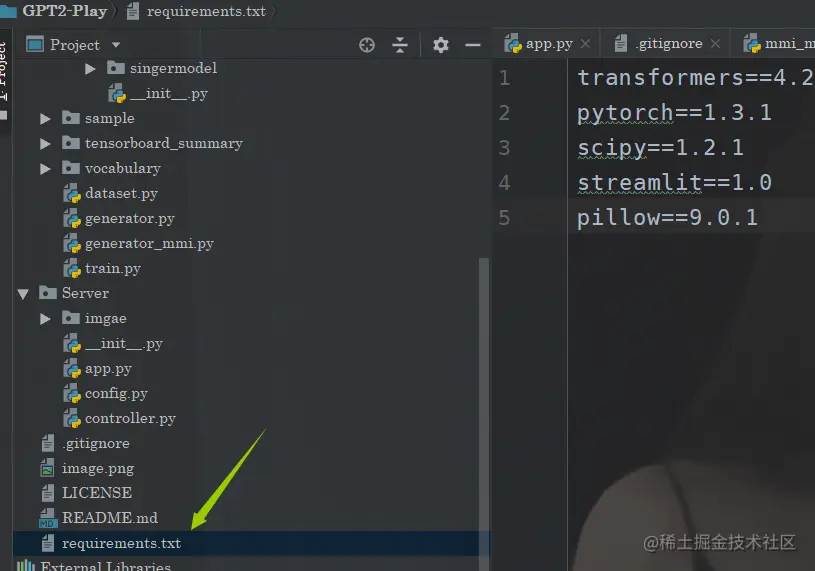Image resolution: width=815 pixels, height=571 pixels.
Task: Expand the sample folder
Action: tap(45, 119)
